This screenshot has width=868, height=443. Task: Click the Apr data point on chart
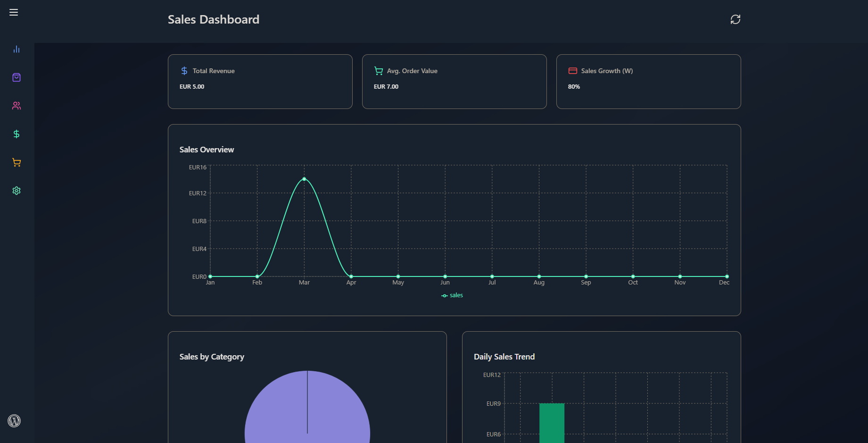(x=351, y=276)
